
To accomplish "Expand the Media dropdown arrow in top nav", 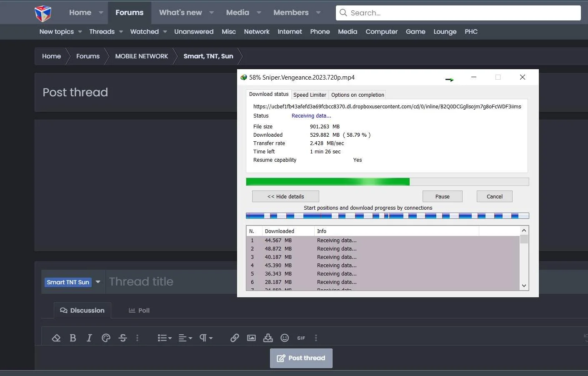I will pos(259,13).
